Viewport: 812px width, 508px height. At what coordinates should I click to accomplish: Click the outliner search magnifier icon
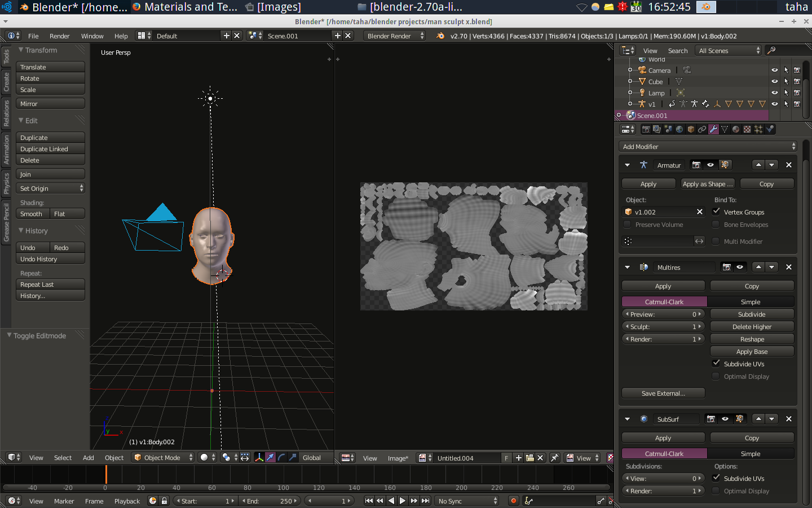[x=771, y=50]
